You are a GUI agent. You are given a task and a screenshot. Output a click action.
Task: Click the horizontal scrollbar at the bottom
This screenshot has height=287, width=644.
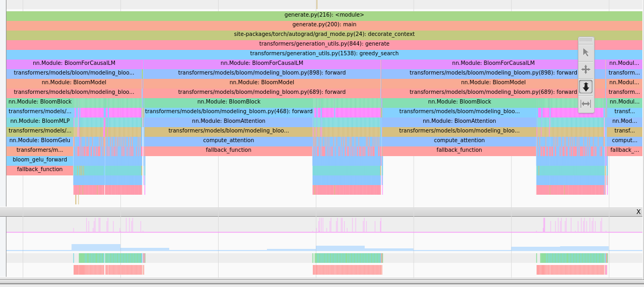point(322,281)
